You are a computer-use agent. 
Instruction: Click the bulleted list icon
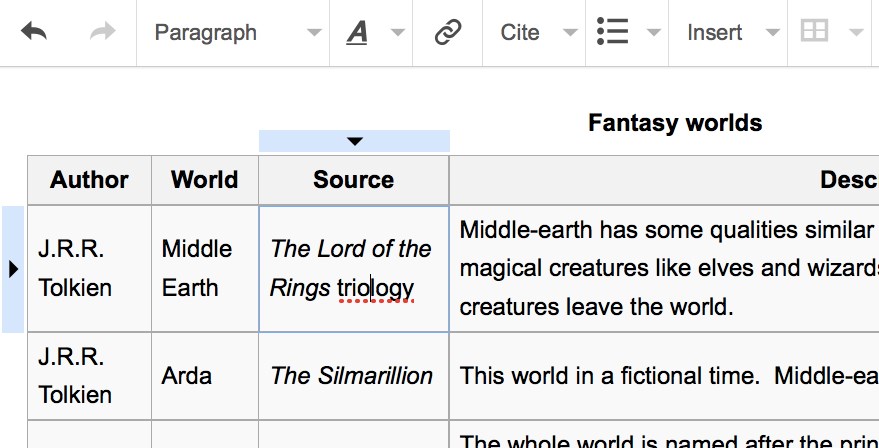click(612, 31)
